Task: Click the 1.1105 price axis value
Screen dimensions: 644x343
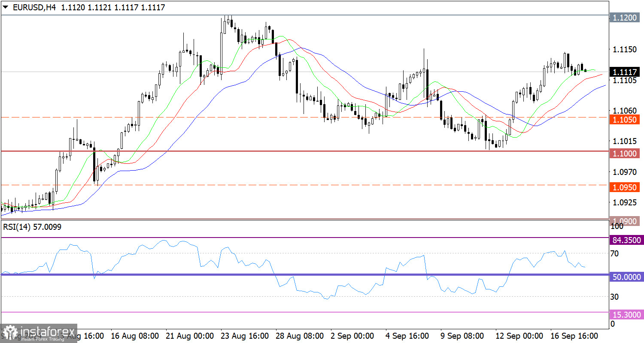Action: click(624, 80)
